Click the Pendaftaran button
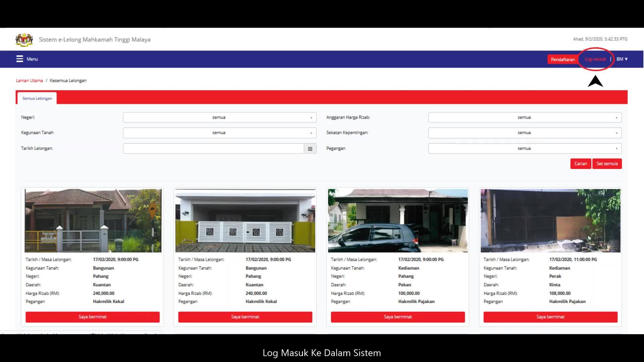 pyautogui.click(x=563, y=59)
